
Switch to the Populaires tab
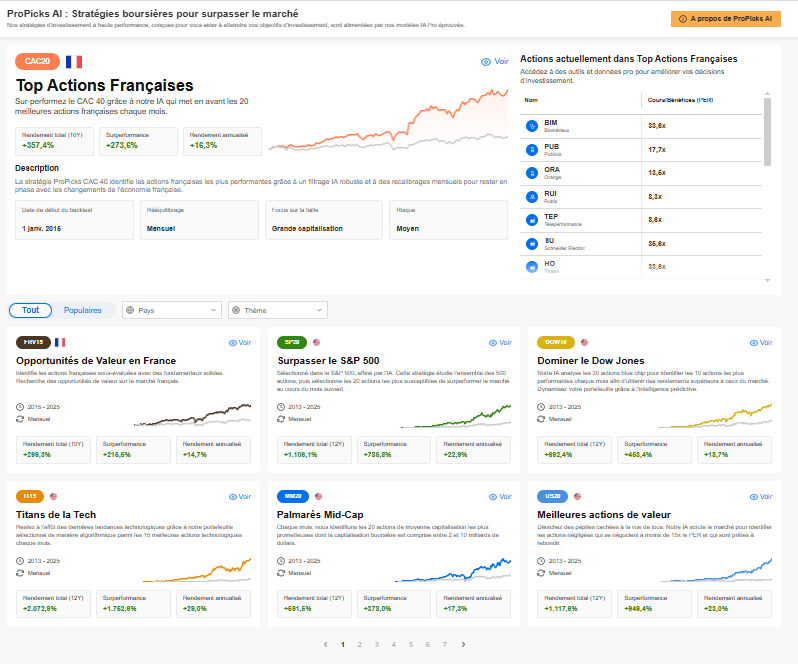tap(83, 310)
